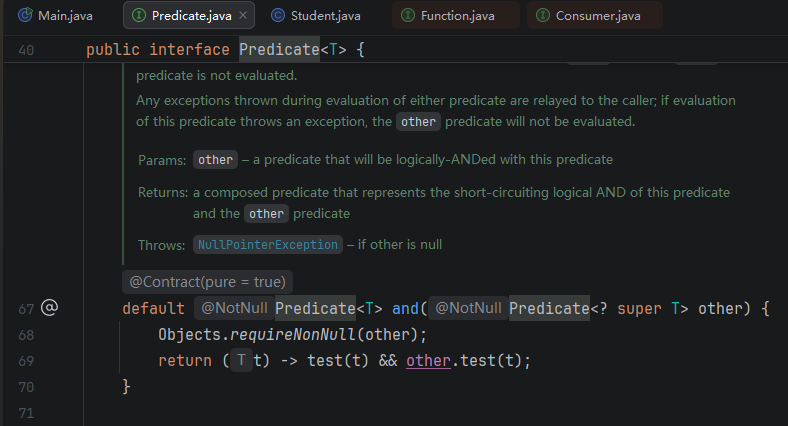788x426 pixels.
Task: Switch to the Main.java tab
Action: pyautogui.click(x=56, y=16)
